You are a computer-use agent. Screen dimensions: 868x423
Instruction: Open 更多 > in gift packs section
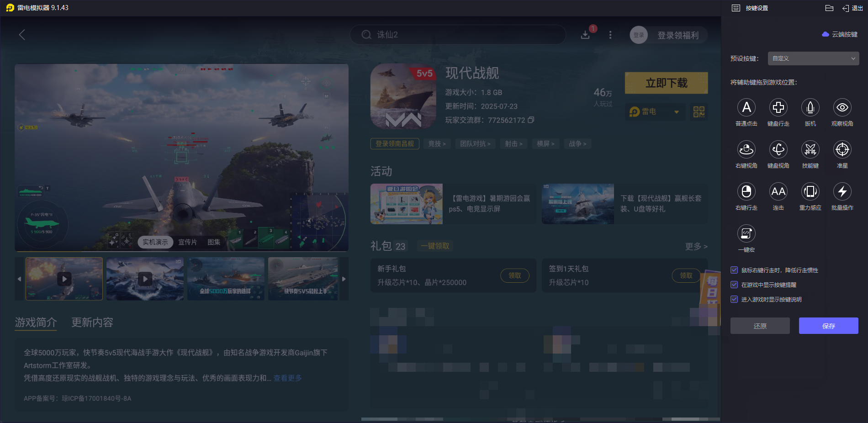pyautogui.click(x=696, y=246)
